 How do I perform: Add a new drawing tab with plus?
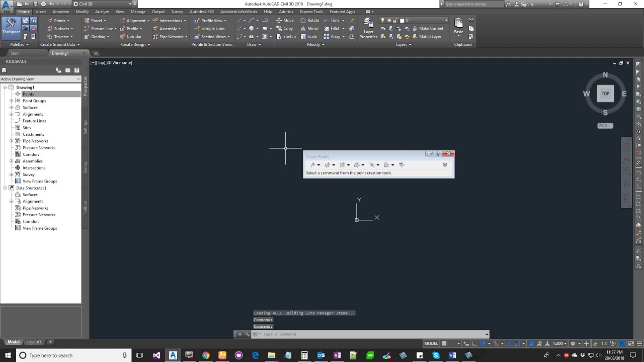click(96, 53)
